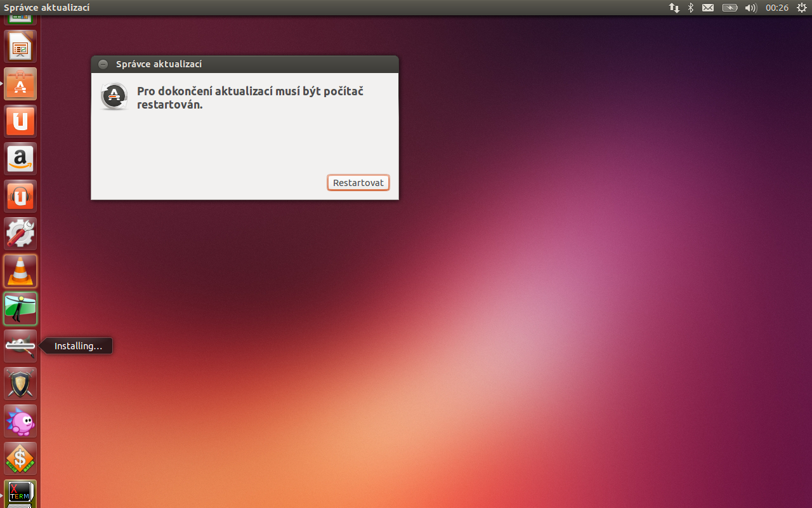Open the messaging envelope indicator
812x508 pixels.
(x=708, y=8)
